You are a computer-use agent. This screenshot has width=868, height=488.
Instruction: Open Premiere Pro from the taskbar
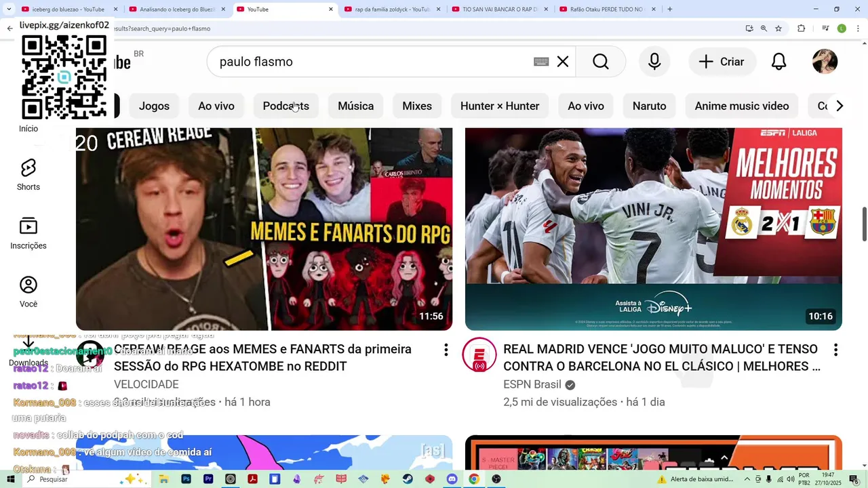(x=208, y=479)
